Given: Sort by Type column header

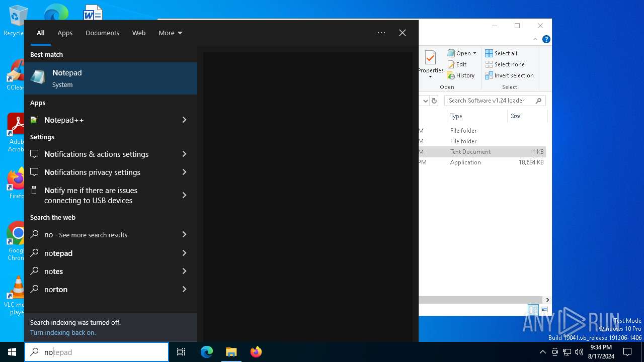Looking at the screenshot, I should [x=476, y=116].
